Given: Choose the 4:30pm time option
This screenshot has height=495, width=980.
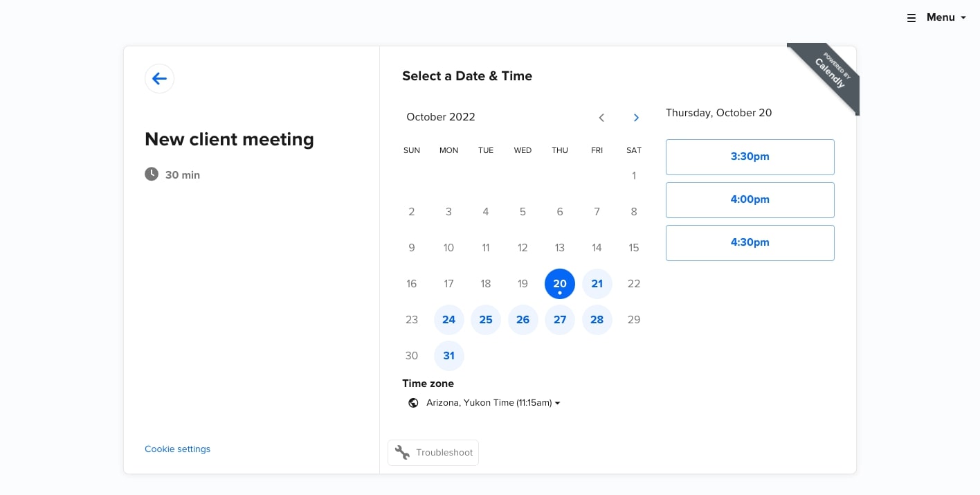Looking at the screenshot, I should (x=750, y=242).
